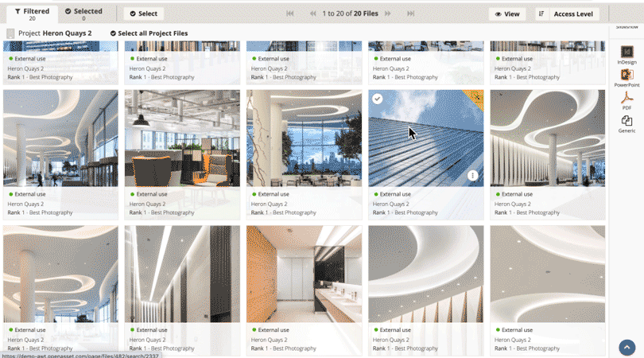Click the scroll-to-top arrow button

627,348
